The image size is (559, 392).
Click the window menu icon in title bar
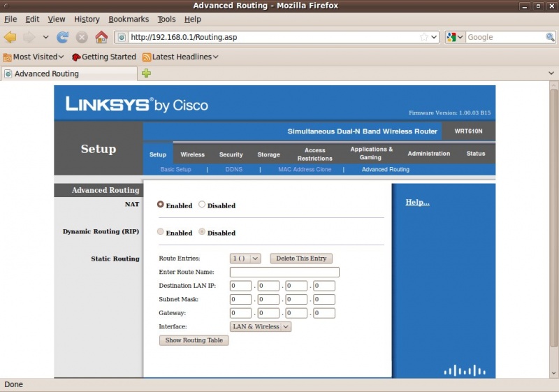click(x=6, y=6)
